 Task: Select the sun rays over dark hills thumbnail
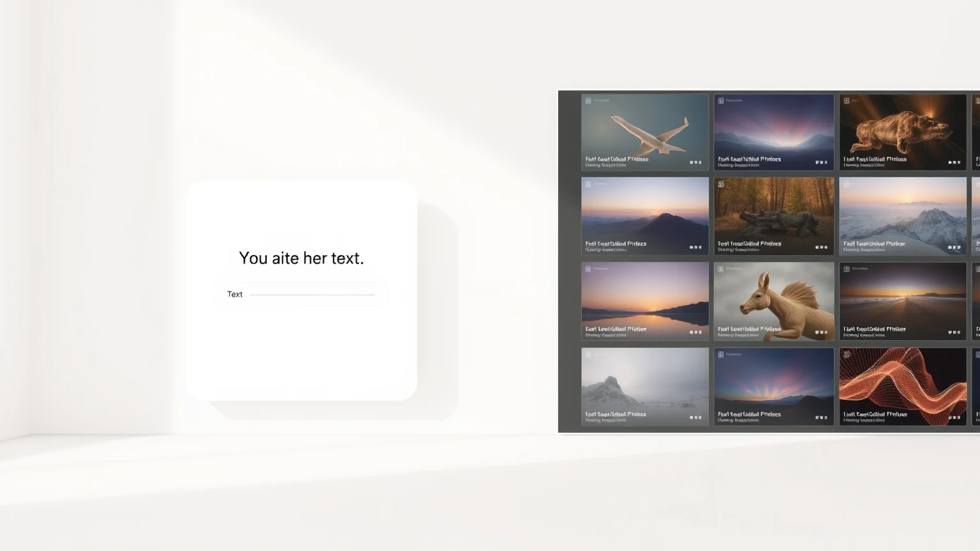pos(774,386)
